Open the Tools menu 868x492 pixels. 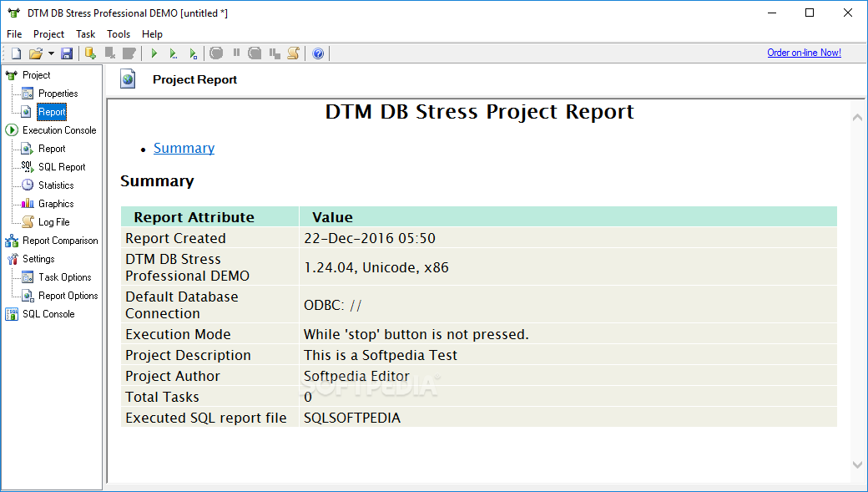(x=119, y=33)
